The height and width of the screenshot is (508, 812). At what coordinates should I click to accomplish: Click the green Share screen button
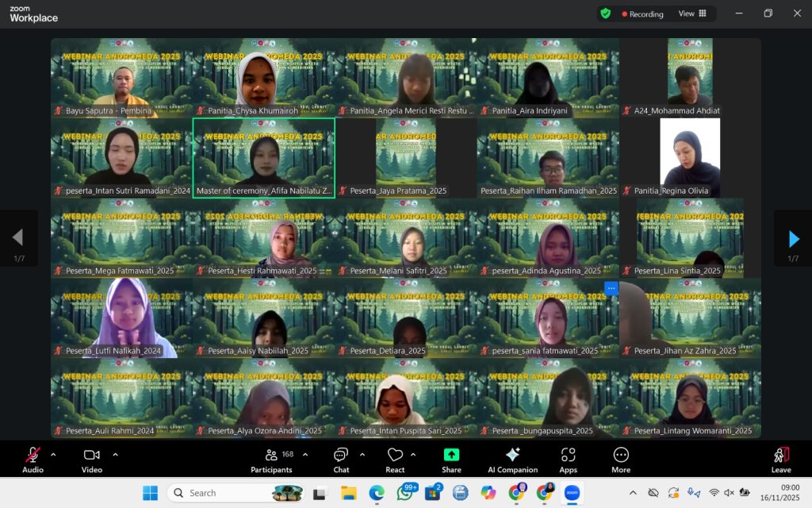451,459
